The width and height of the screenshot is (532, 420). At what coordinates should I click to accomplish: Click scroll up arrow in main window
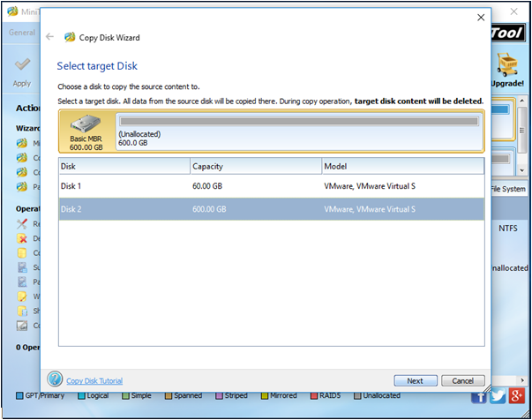pos(522,101)
